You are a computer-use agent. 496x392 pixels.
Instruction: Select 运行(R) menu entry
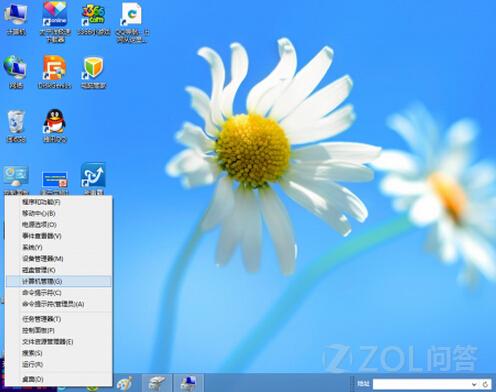pyautogui.click(x=58, y=364)
